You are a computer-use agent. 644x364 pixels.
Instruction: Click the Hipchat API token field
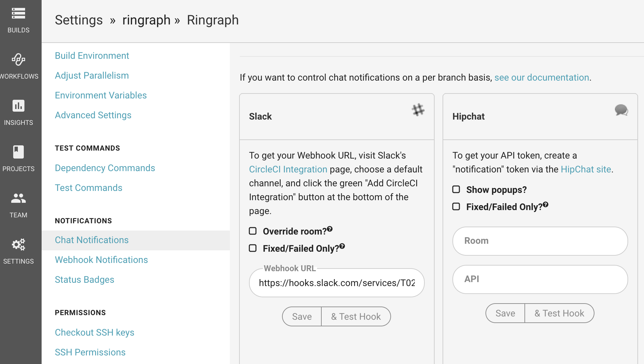540,279
